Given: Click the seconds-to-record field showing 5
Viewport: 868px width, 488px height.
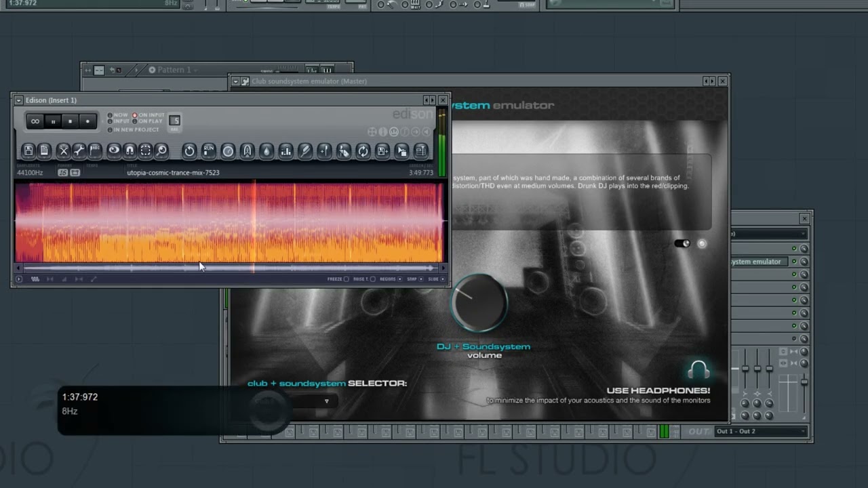Looking at the screenshot, I should click(x=174, y=121).
